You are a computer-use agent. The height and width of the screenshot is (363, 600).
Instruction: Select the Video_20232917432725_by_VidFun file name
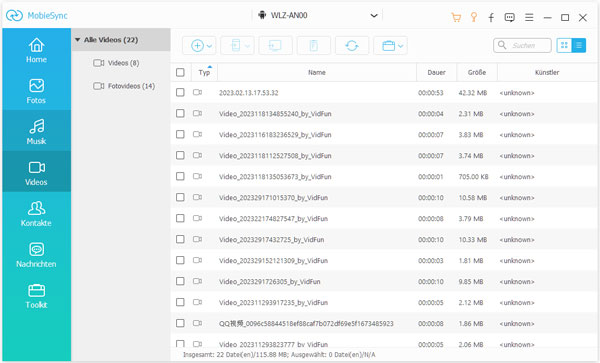272,240
